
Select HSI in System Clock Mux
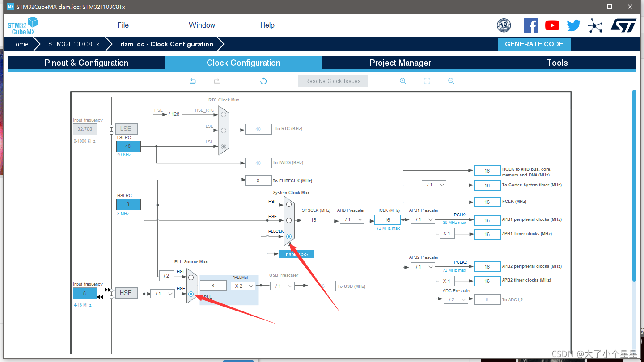click(289, 204)
